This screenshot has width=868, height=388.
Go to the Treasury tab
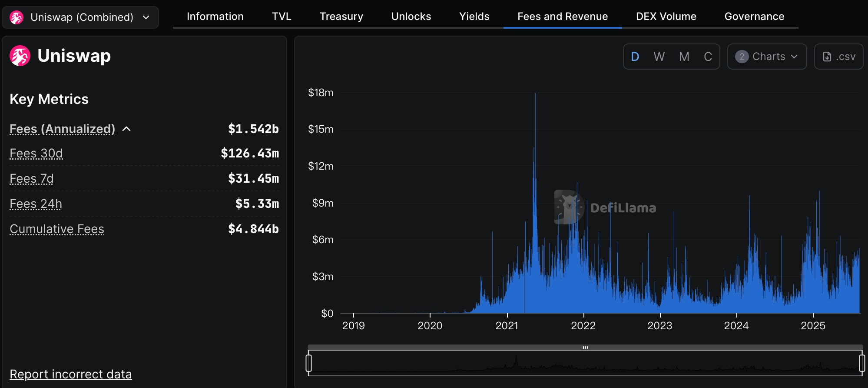click(x=341, y=17)
